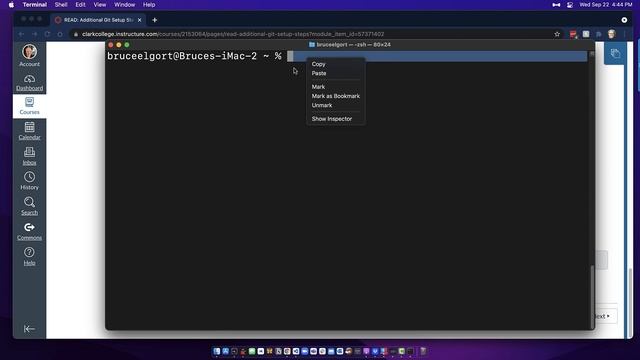Open the Terminal application menu

[x=35, y=4]
